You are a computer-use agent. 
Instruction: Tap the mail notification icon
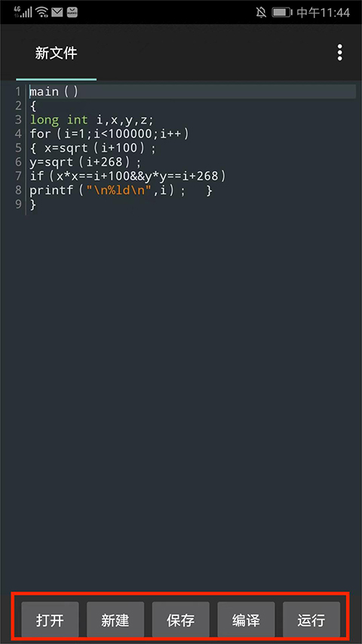pos(57,12)
